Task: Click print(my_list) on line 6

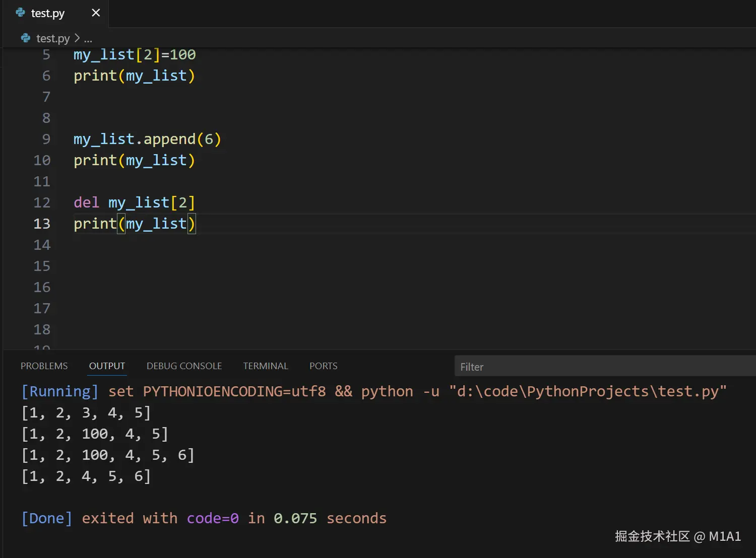Action: 134,76
